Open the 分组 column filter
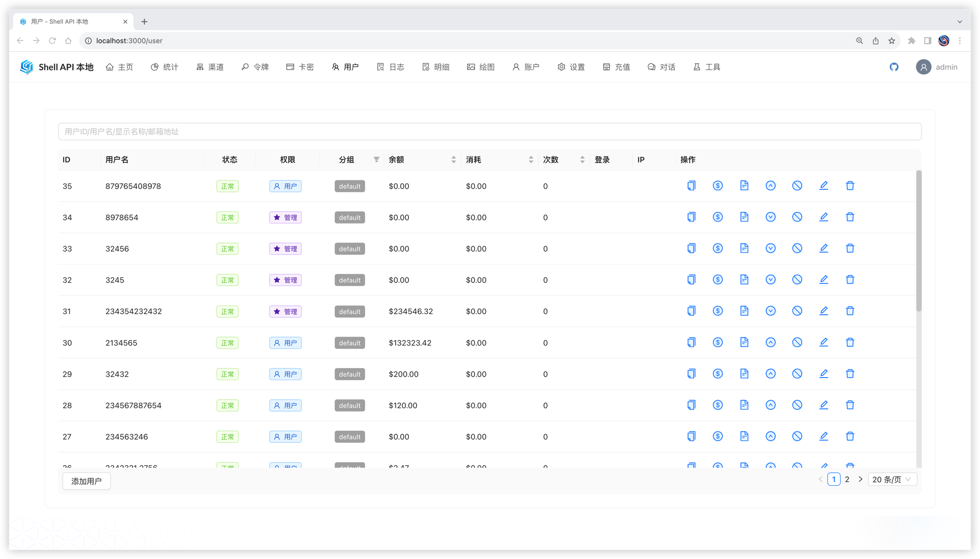 click(376, 160)
